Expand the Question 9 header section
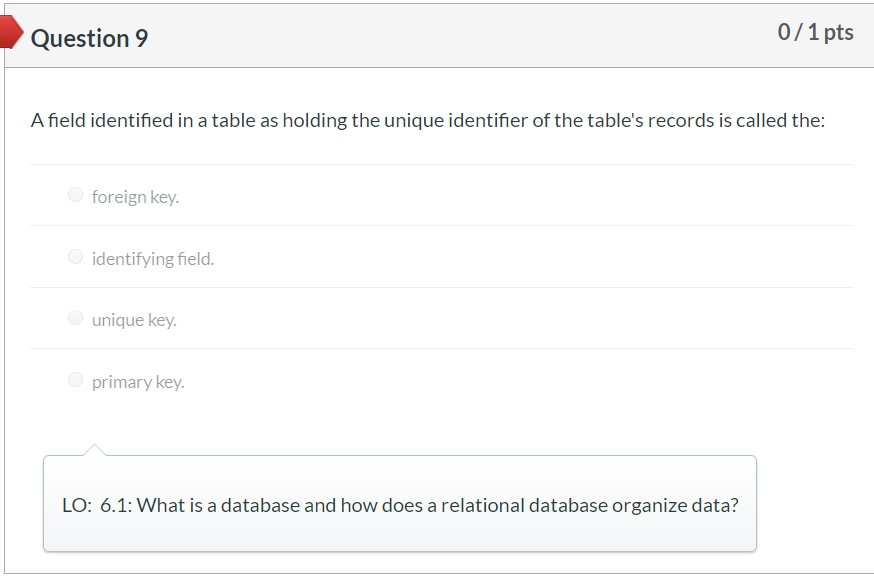Image resolution: width=874 pixels, height=583 pixels. point(437,33)
